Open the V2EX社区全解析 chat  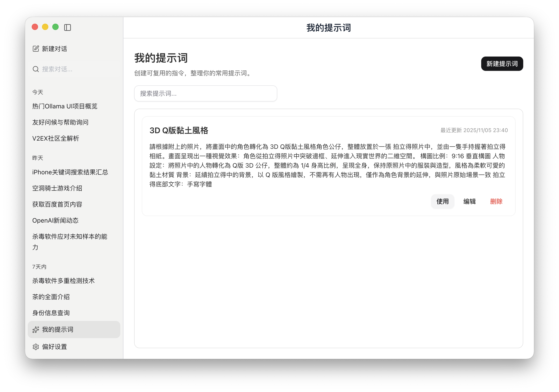tap(55, 138)
